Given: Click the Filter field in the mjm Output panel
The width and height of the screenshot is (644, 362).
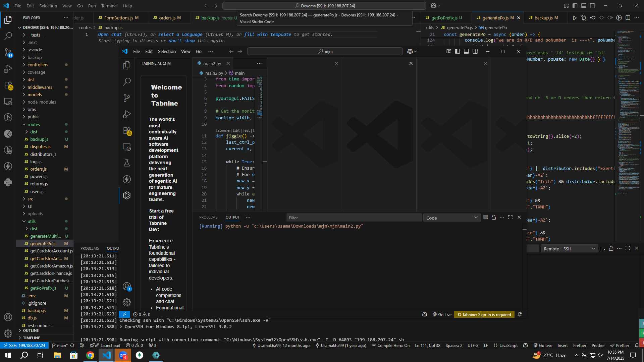Looking at the screenshot, I should point(354,218).
